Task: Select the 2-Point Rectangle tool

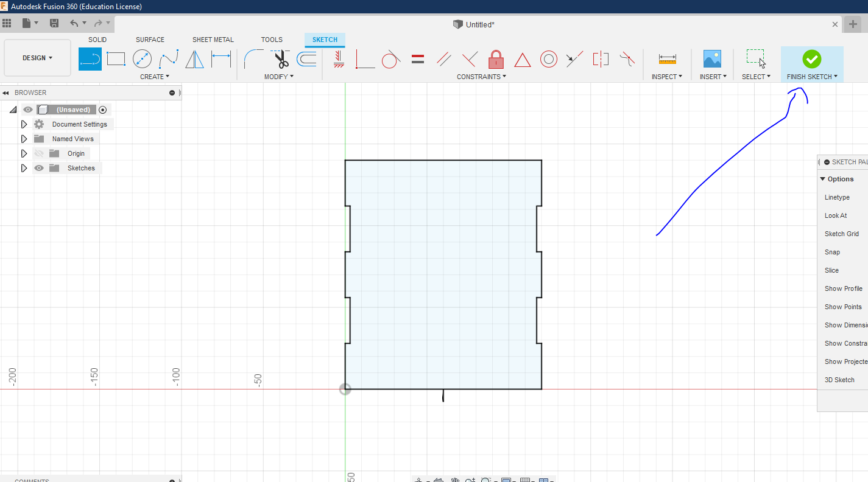Action: click(116, 59)
